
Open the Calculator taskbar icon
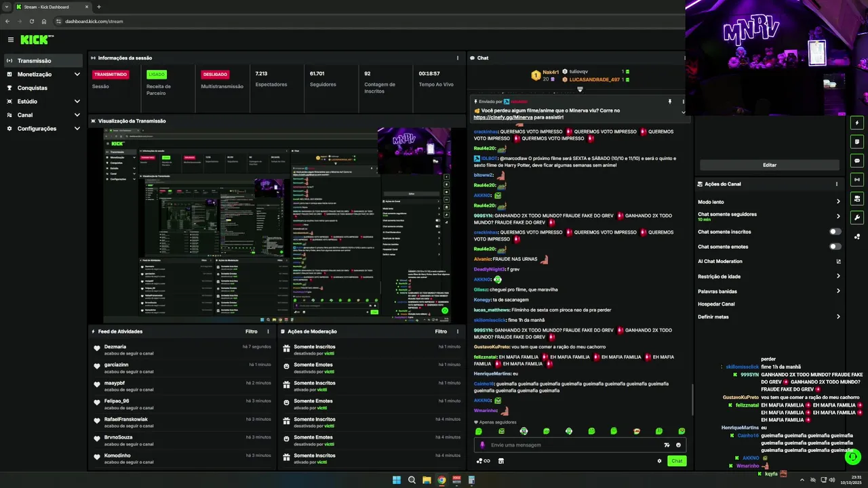(x=471, y=480)
